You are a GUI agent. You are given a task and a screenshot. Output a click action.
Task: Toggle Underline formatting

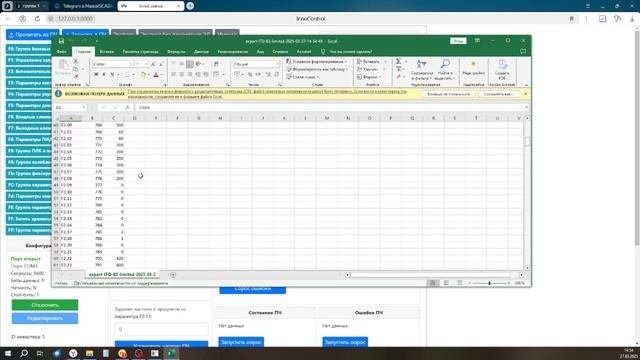coord(112,75)
